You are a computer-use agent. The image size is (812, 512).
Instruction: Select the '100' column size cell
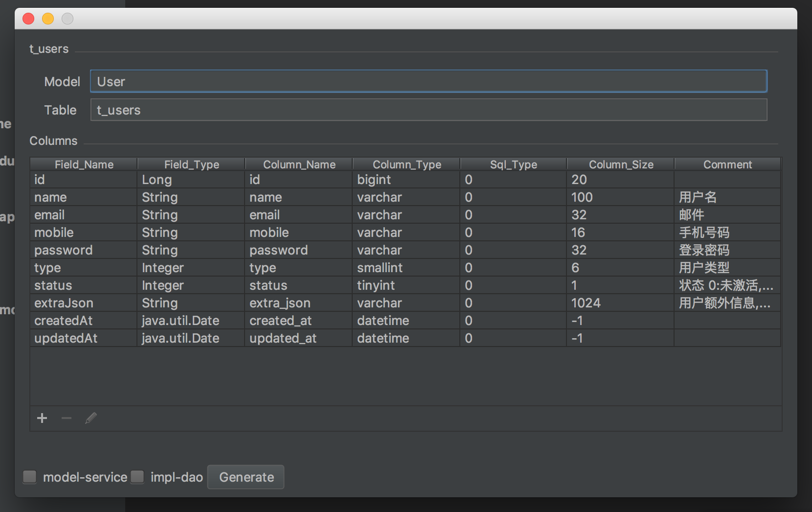point(621,197)
